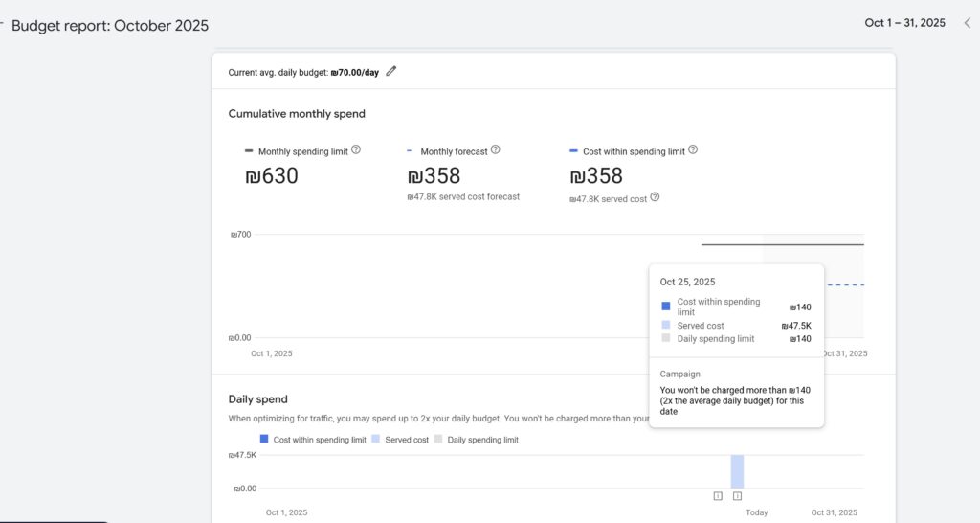Click the ₪70.00/day budget value
The height and width of the screenshot is (523, 980).
tap(355, 72)
